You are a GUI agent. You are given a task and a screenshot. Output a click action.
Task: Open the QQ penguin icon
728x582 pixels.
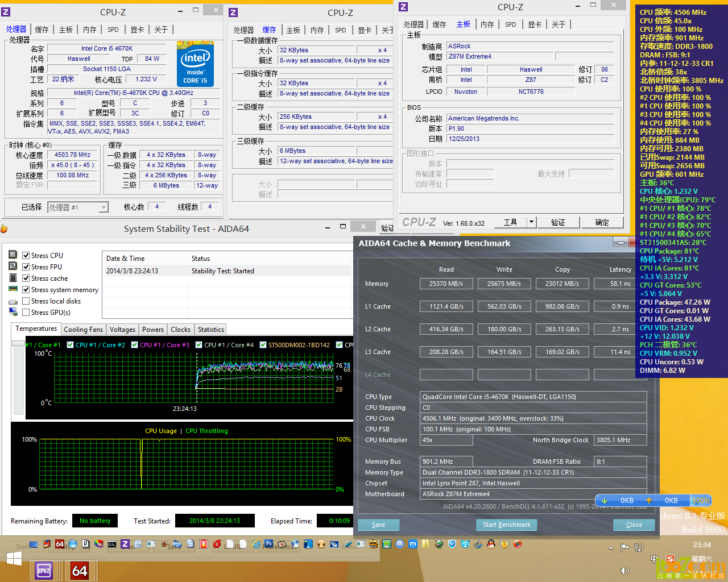pyautogui.click(x=491, y=544)
